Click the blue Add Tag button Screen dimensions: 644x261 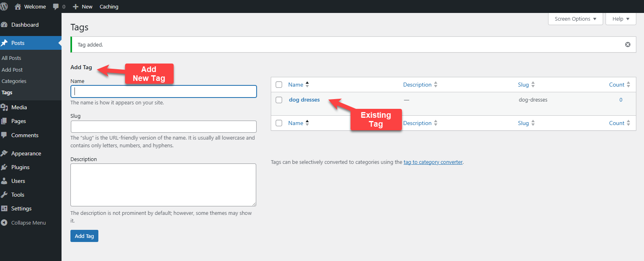point(84,236)
